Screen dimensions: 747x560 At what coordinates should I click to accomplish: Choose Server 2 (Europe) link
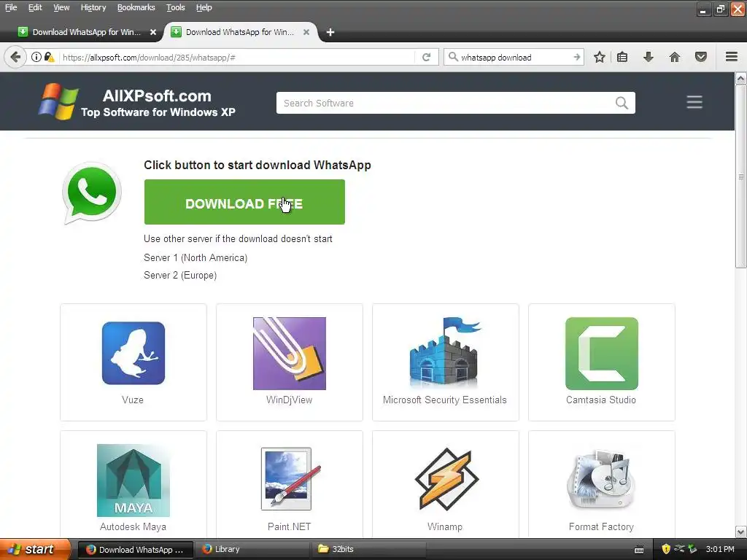tap(180, 275)
